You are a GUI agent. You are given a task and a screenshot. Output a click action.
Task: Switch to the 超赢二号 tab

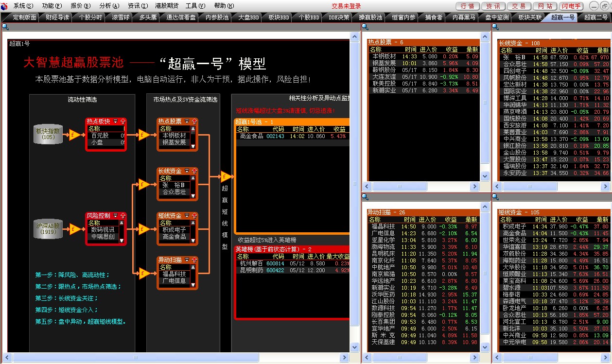(596, 17)
